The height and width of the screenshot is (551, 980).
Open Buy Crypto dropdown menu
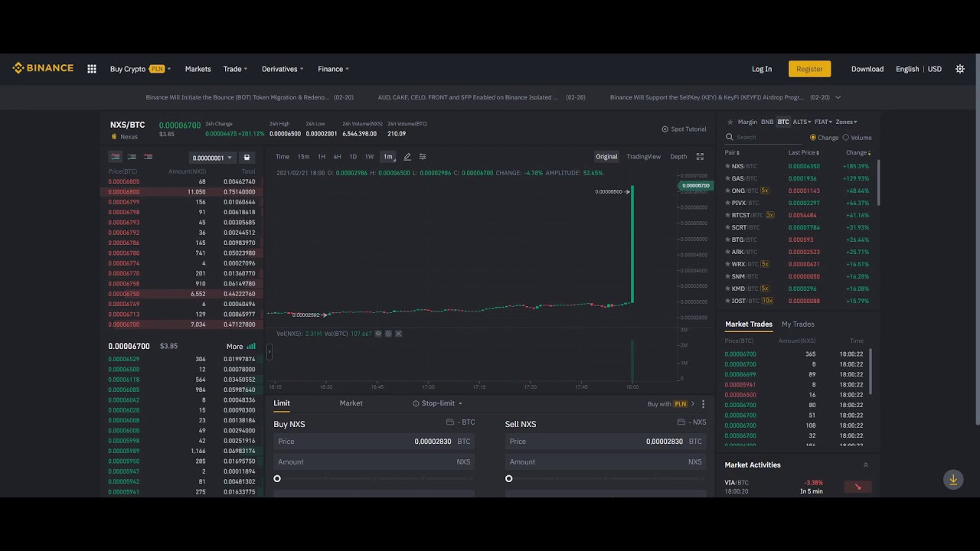pos(140,69)
